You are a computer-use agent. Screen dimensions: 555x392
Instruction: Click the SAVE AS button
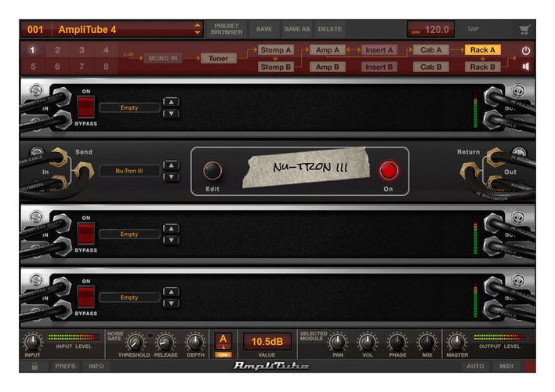297,29
